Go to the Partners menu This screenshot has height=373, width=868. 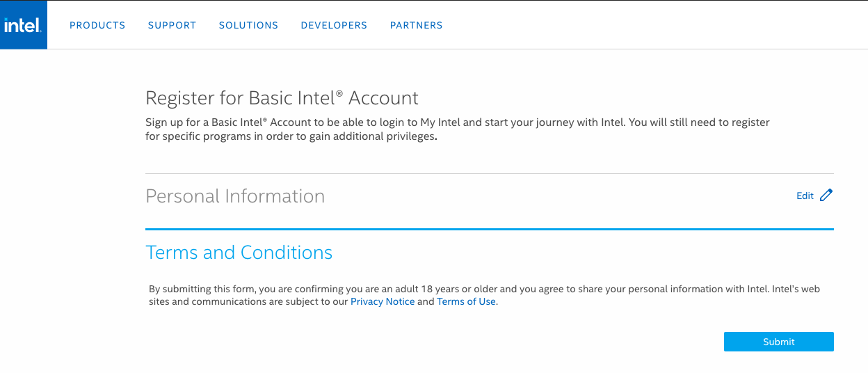416,26
